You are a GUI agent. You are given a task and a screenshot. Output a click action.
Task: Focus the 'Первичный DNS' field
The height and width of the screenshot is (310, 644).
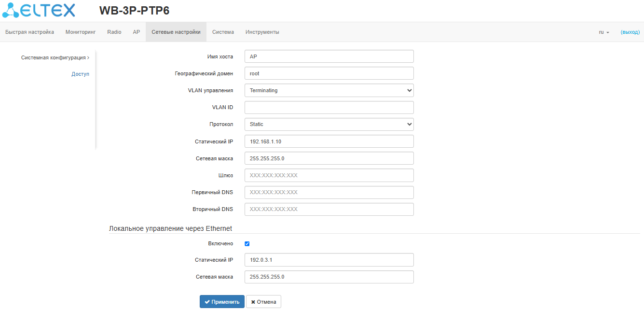pos(329,192)
